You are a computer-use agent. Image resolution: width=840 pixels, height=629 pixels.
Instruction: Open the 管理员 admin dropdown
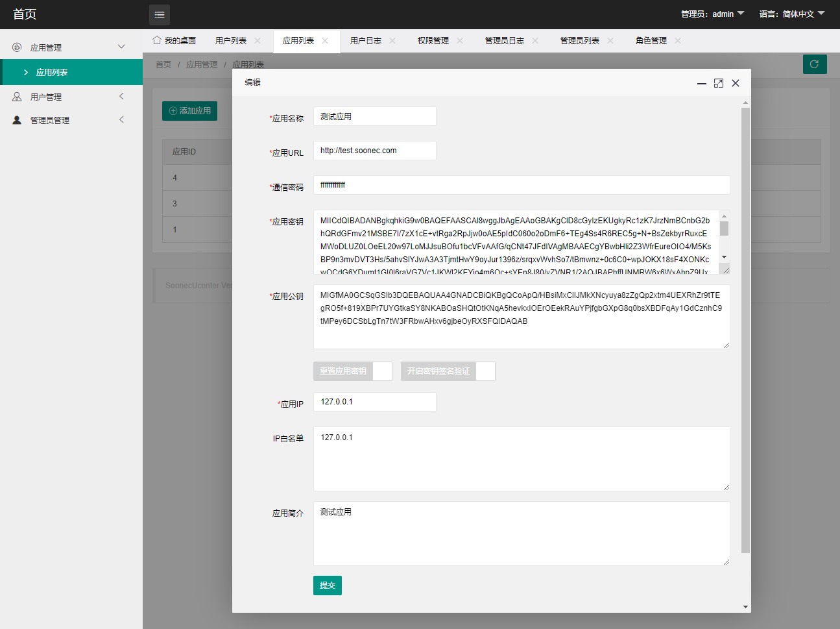[x=712, y=14]
